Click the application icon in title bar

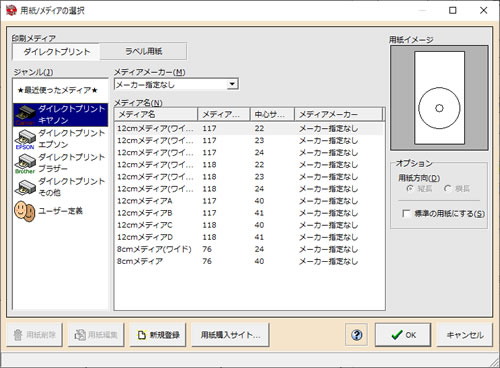[x=11, y=10]
